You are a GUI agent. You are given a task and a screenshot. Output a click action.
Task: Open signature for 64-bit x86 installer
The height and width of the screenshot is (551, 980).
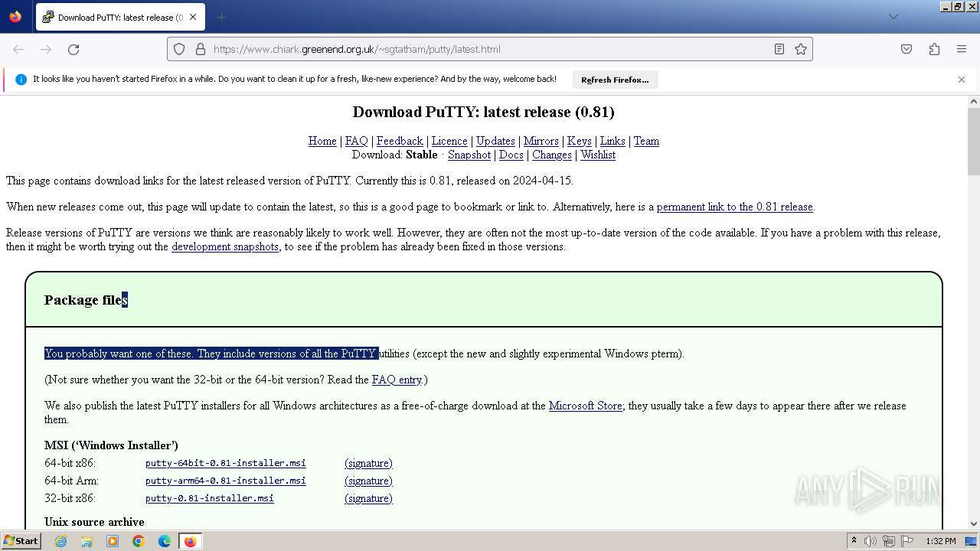pyautogui.click(x=368, y=463)
